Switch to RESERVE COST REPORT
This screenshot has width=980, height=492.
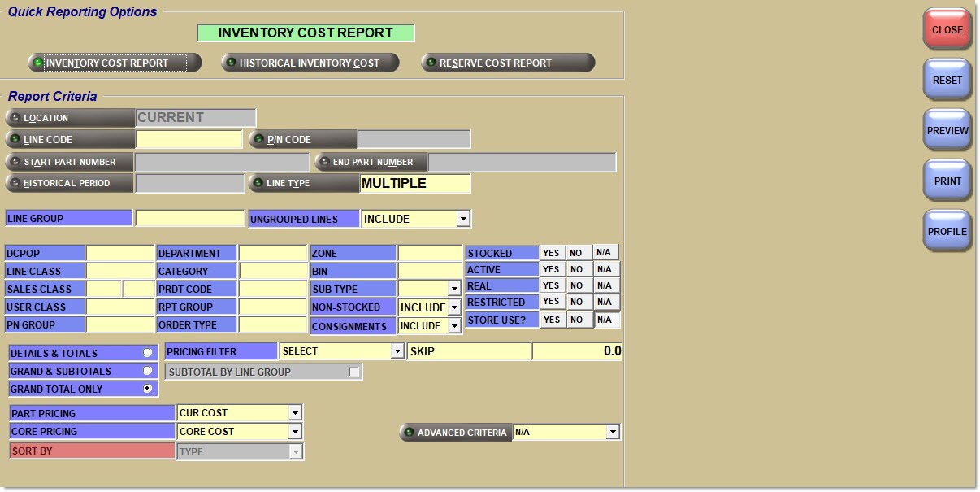[x=507, y=63]
